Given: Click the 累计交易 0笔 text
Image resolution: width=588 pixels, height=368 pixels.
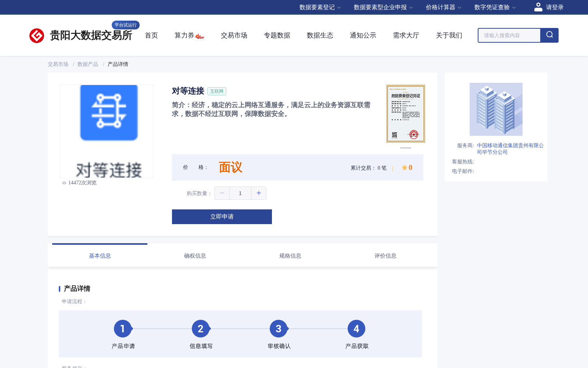Looking at the screenshot, I should [x=369, y=168].
